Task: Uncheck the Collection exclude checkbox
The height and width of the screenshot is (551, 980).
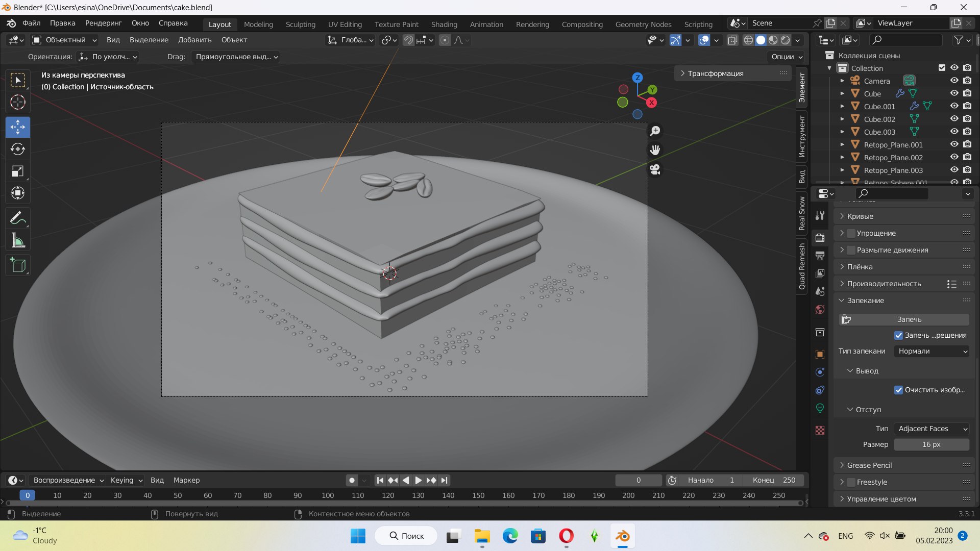Action: [x=942, y=68]
